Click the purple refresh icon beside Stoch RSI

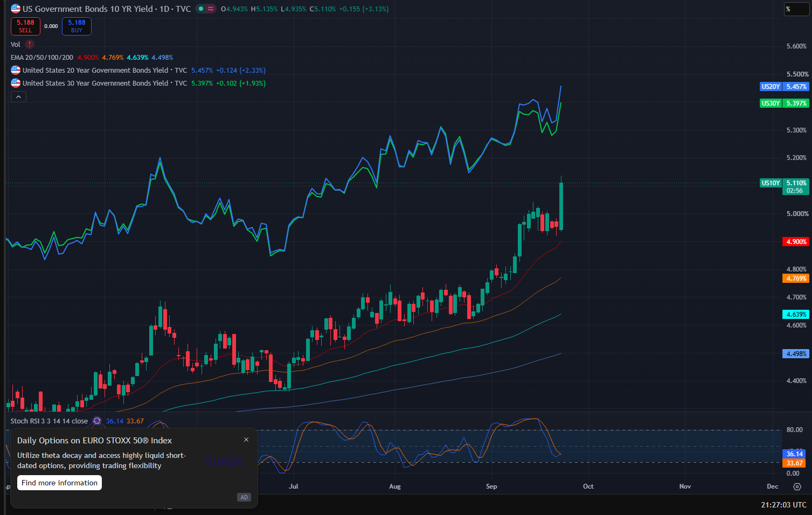pos(97,421)
